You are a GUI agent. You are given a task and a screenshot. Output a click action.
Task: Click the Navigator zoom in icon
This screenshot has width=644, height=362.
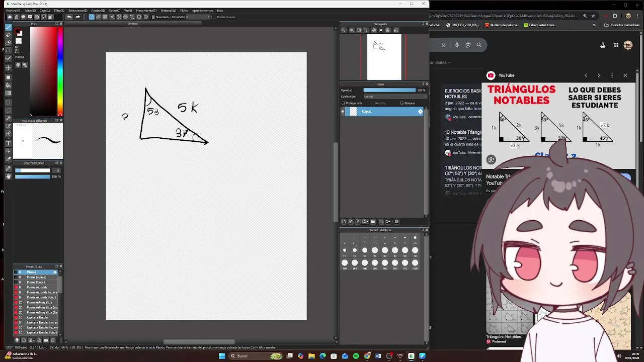tap(352, 30)
